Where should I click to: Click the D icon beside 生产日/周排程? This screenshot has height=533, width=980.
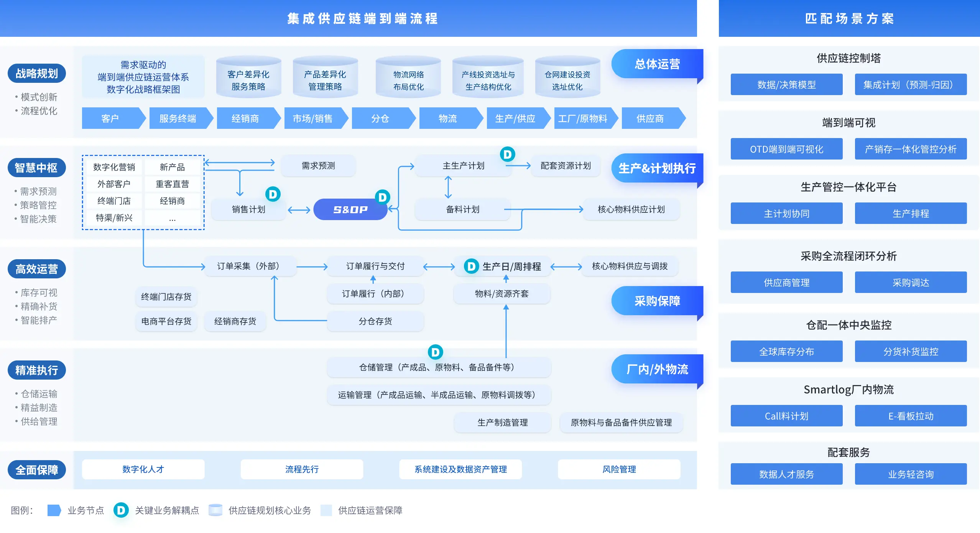[471, 266]
